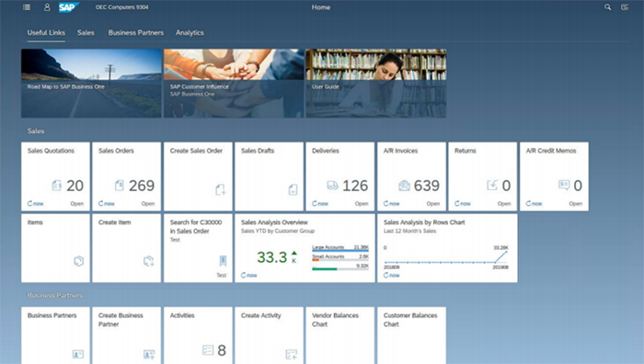Open Road Map to SAP Business One link tile
Image resolution: width=644 pixels, height=364 pixels.
point(91,84)
